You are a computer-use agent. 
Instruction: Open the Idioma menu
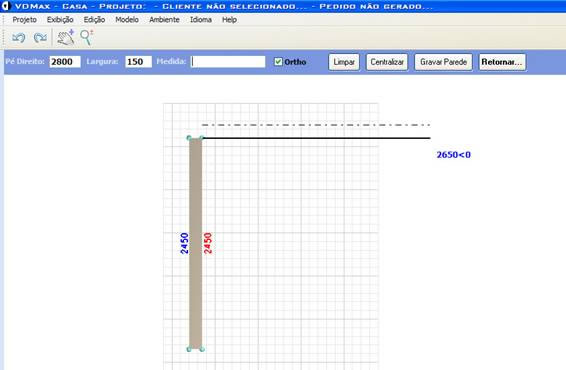coord(201,20)
